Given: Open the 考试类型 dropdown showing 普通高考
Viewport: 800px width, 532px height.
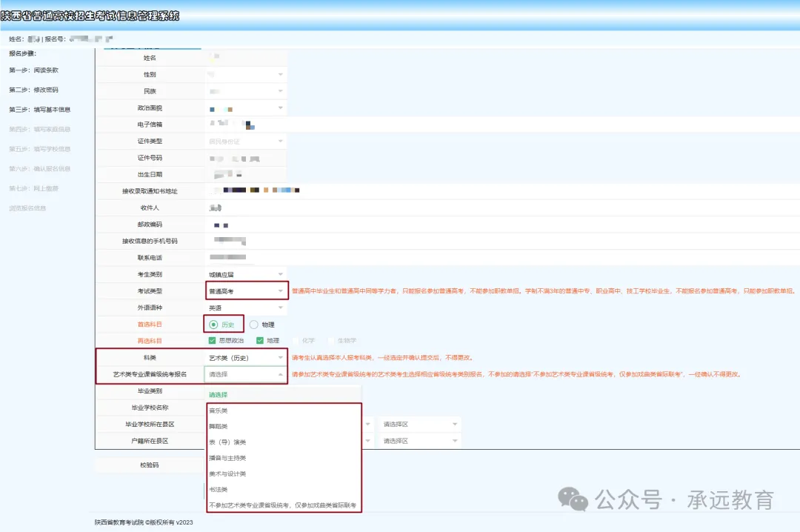Looking at the screenshot, I should click(x=247, y=291).
